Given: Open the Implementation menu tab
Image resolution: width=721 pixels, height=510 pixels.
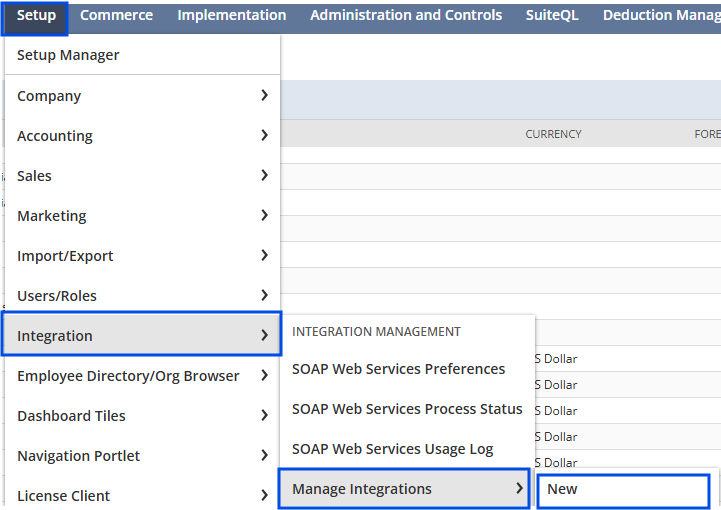Looking at the screenshot, I should click(232, 15).
